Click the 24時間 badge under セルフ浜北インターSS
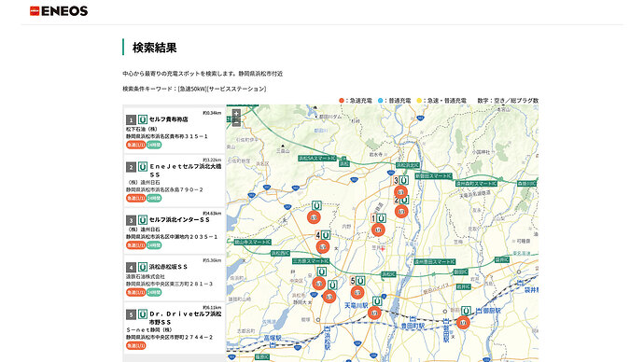Viewport: 644px width, 362px height. [154, 245]
